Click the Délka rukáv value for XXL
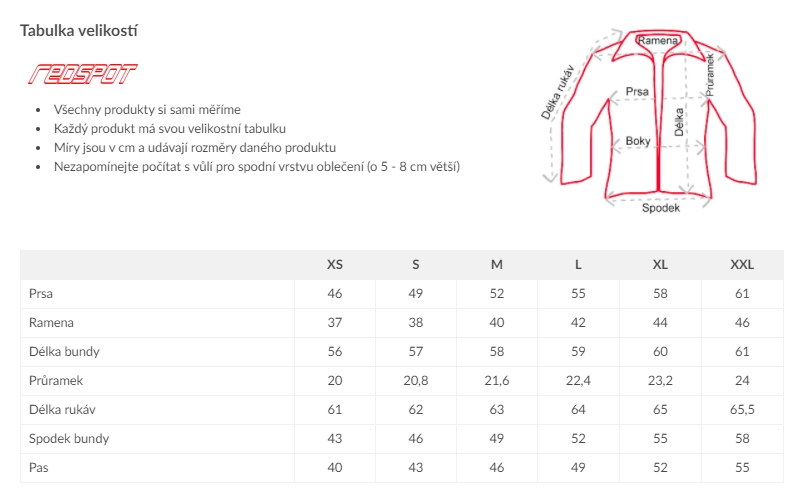 742,410
